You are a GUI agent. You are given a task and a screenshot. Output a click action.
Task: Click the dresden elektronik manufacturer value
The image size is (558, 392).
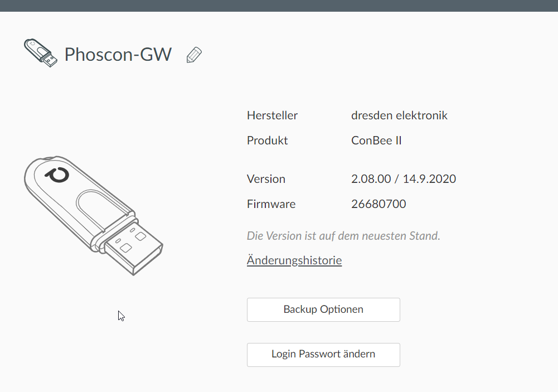[x=399, y=116]
